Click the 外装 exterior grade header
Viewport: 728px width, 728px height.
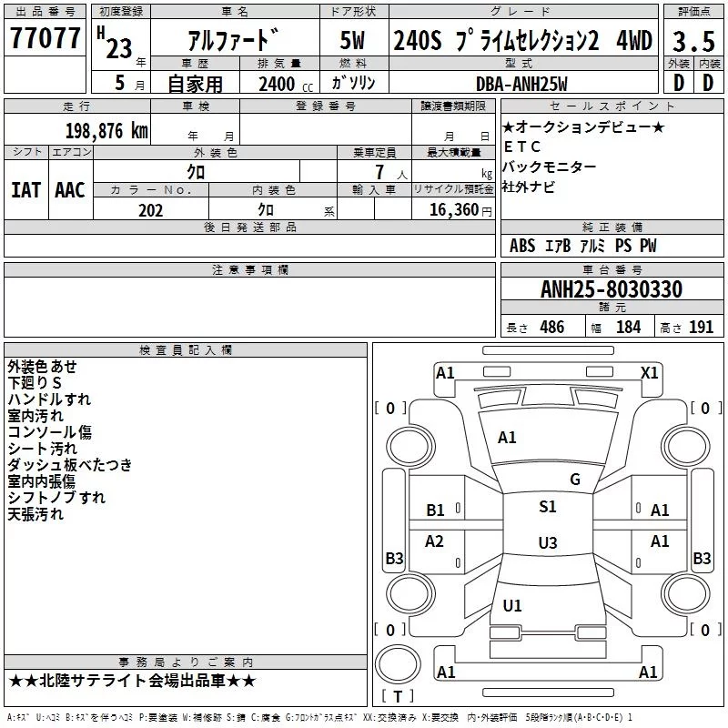[x=679, y=63]
